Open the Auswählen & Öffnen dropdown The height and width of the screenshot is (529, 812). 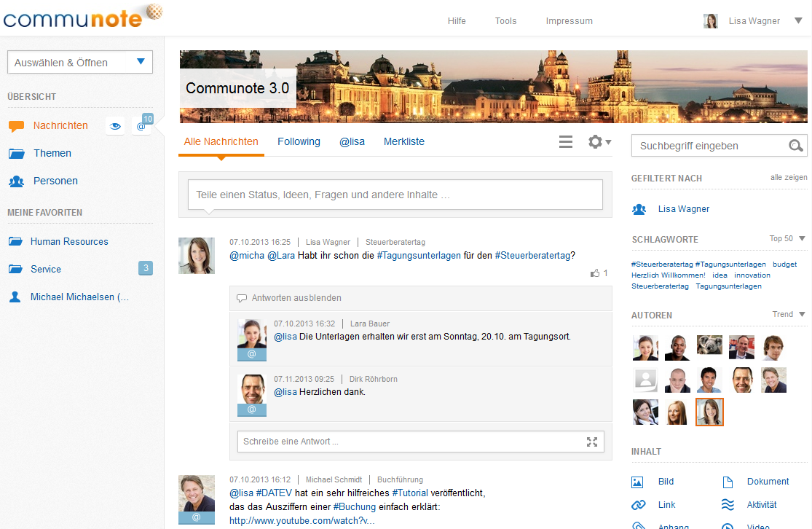click(x=80, y=62)
